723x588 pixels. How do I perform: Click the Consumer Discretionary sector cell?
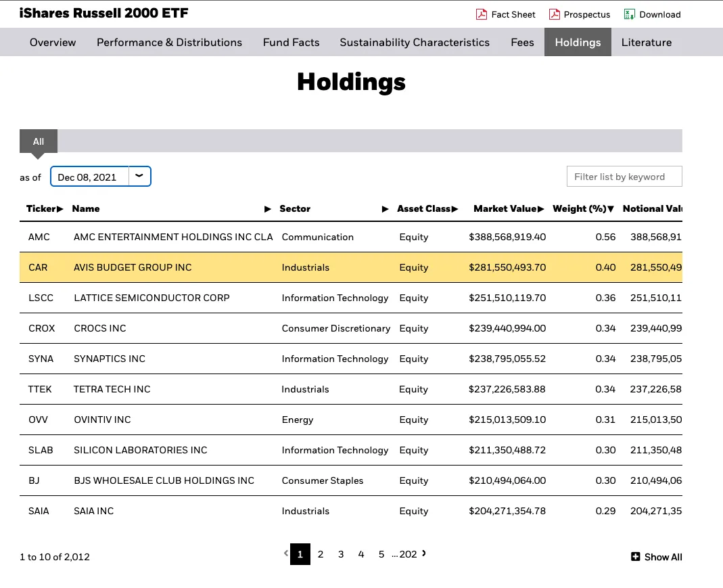(336, 328)
